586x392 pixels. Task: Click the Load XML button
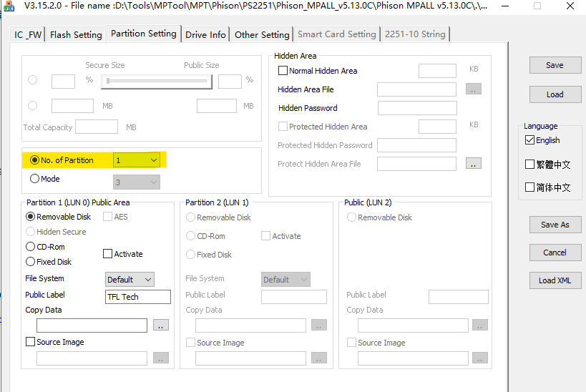click(x=555, y=280)
